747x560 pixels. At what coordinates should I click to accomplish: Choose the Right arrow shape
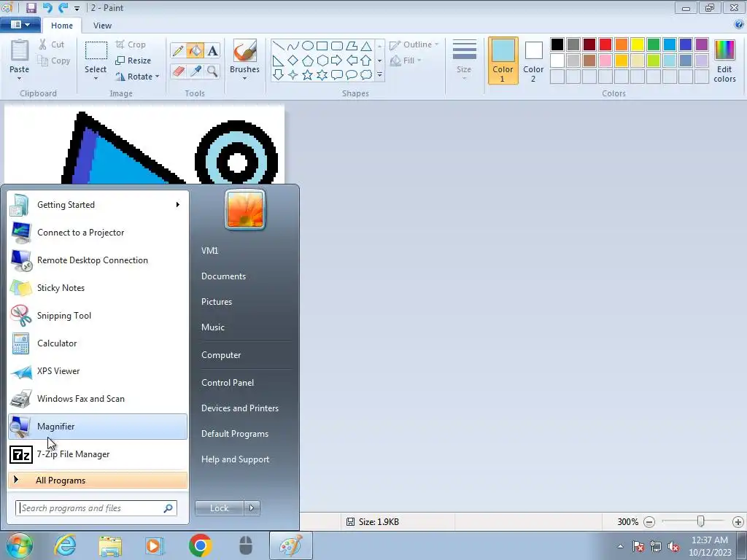(337, 61)
